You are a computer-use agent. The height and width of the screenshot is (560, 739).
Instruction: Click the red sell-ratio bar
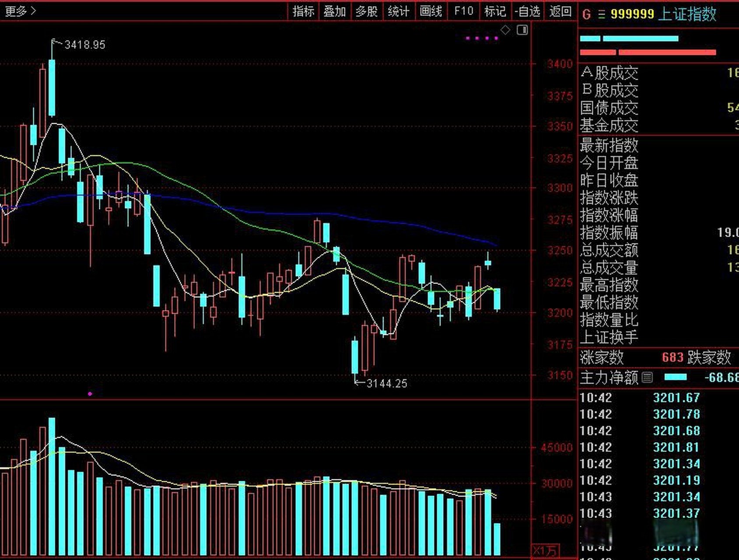coord(648,52)
